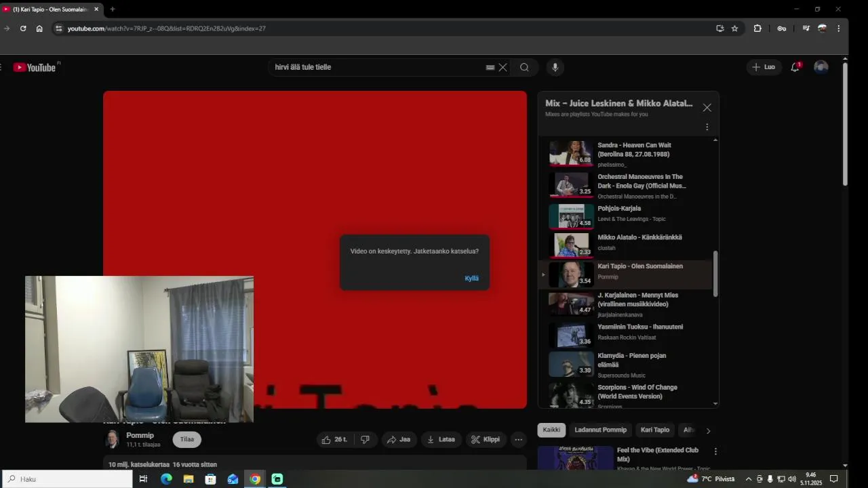Click the address bar URL

[166, 28]
